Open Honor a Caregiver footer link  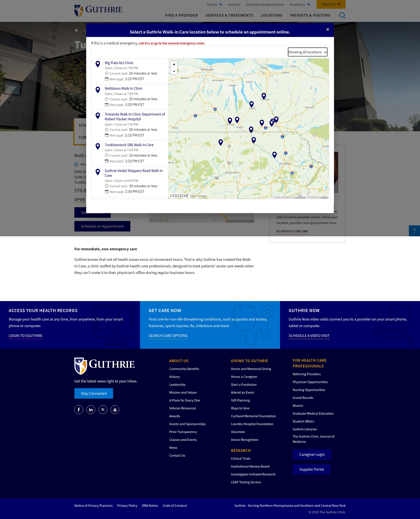click(244, 377)
